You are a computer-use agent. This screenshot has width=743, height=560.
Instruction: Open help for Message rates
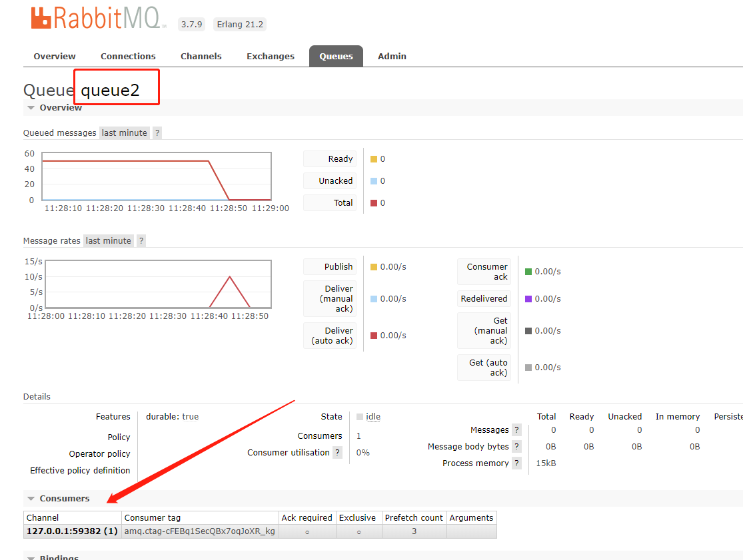click(x=141, y=241)
